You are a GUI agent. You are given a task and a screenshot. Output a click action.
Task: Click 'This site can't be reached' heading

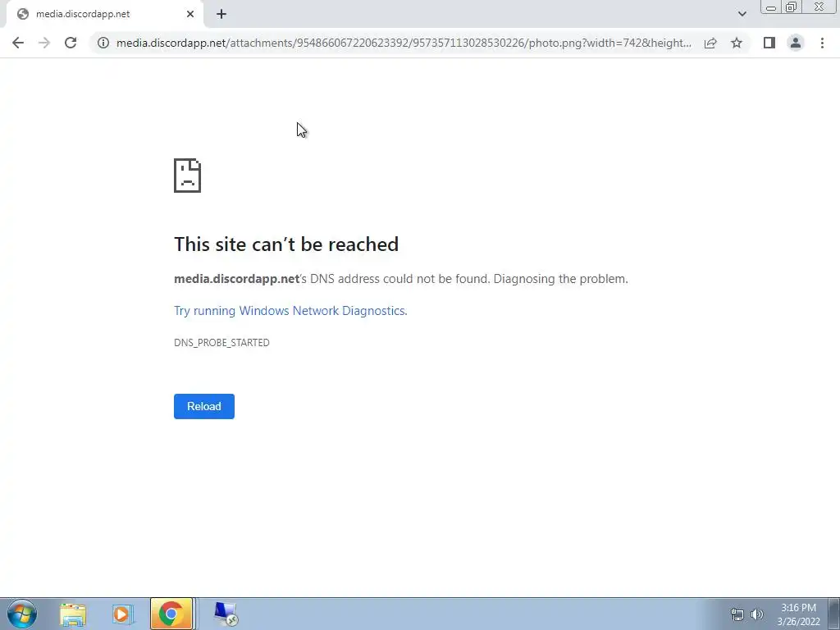point(286,244)
